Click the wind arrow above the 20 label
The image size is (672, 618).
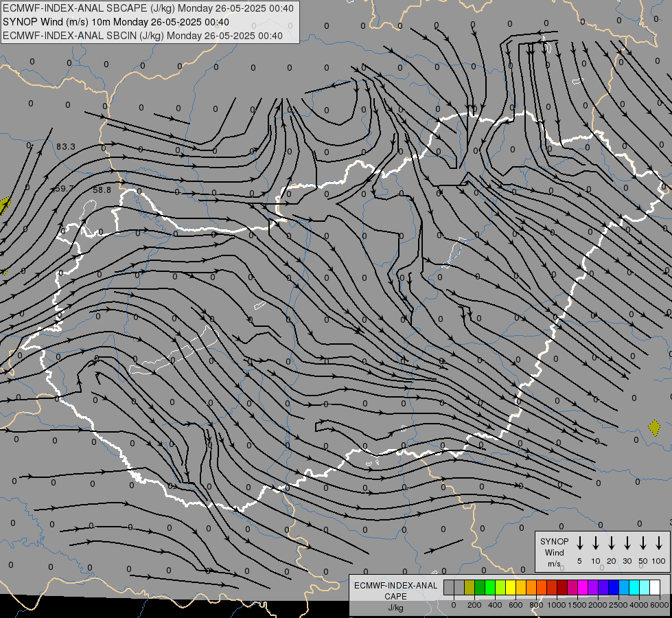click(611, 543)
